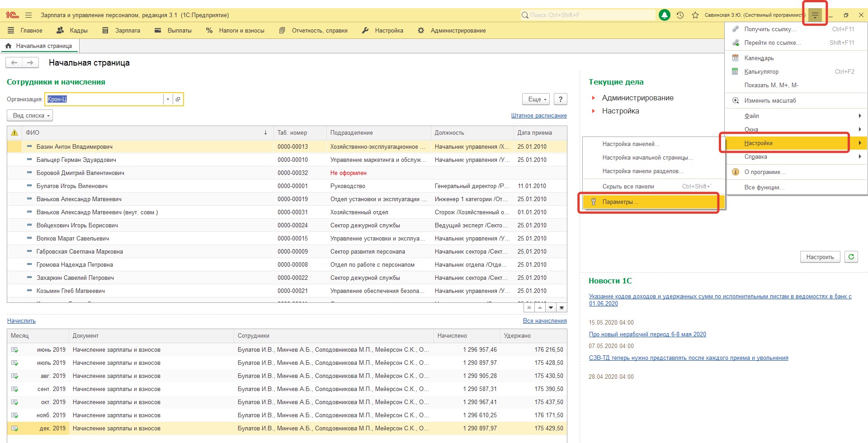Screen dimensions: 868x443
Task: Expand the Файл submenu
Action: point(796,116)
